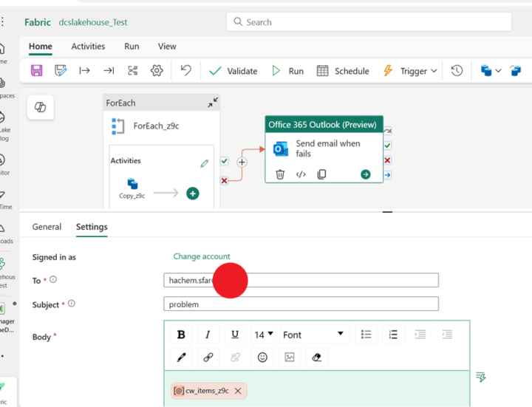Click Outlook on-skip connector
This screenshot has width=532, height=407.
[387, 131]
